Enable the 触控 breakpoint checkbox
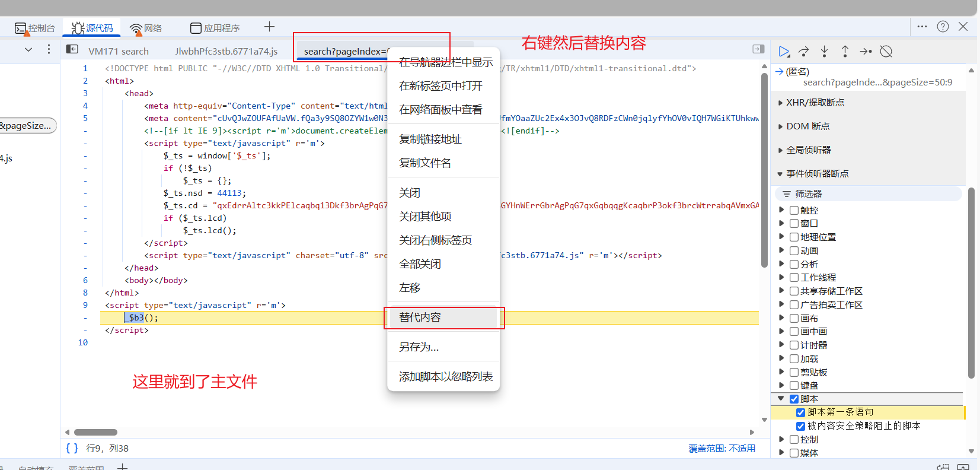Screen dimensions: 980x470 point(794,210)
